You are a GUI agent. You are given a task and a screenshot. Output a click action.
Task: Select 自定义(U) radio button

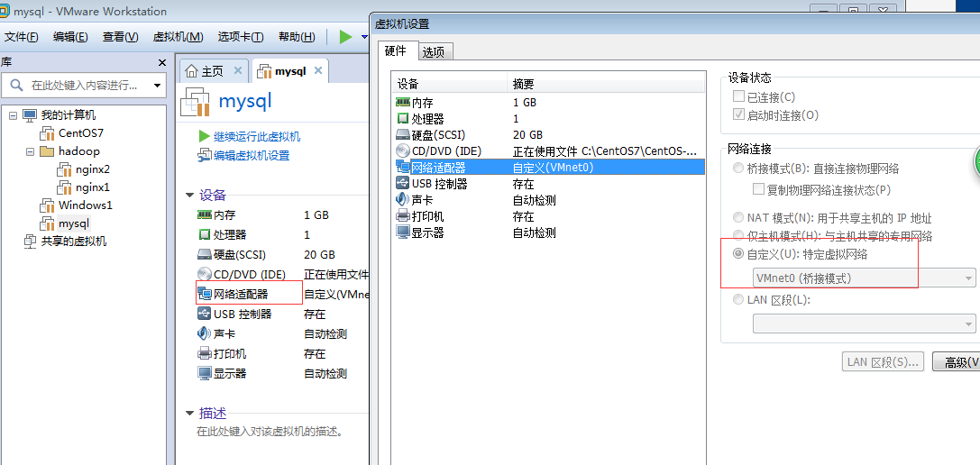point(738,254)
